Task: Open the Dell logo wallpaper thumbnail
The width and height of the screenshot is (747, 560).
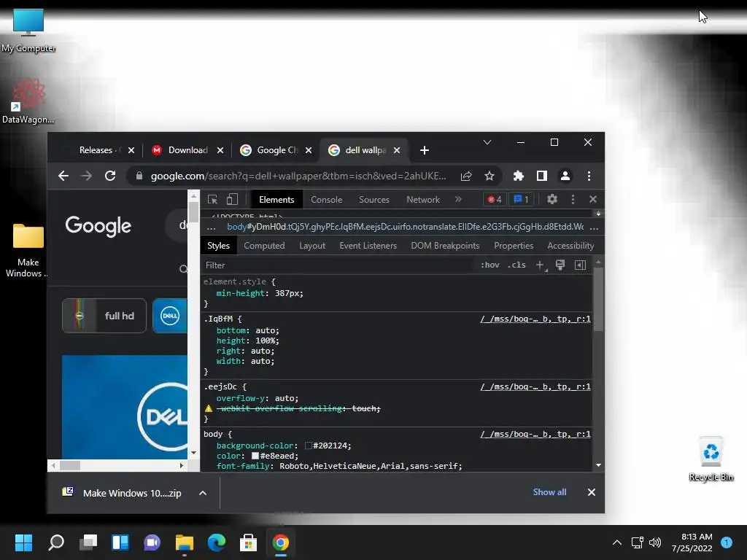Action: tap(124, 407)
